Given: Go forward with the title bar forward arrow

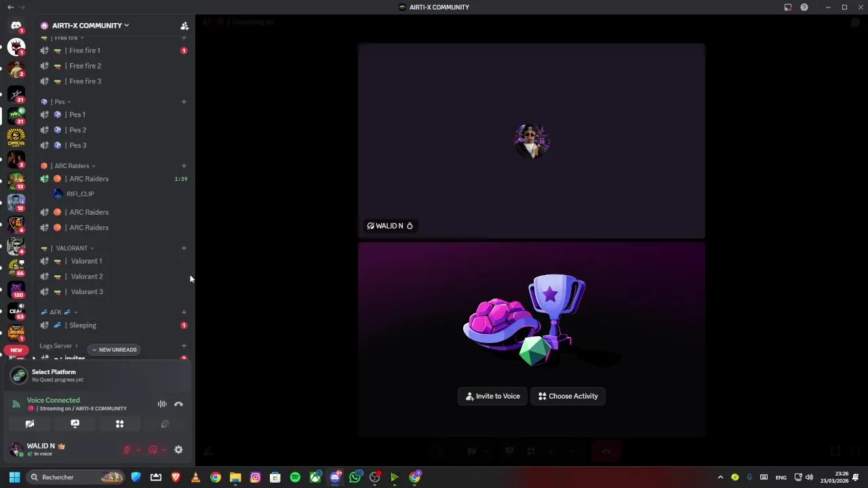Looking at the screenshot, I should pos(22,7).
